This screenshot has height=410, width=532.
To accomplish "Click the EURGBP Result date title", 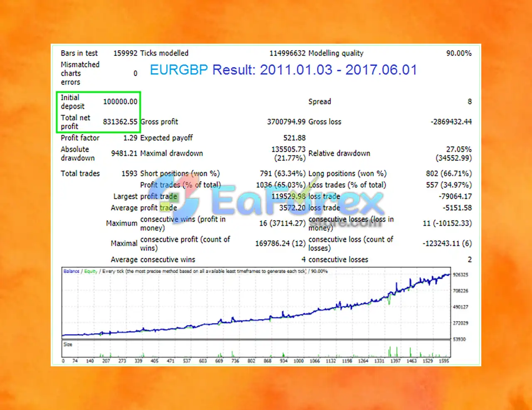I will point(283,70).
